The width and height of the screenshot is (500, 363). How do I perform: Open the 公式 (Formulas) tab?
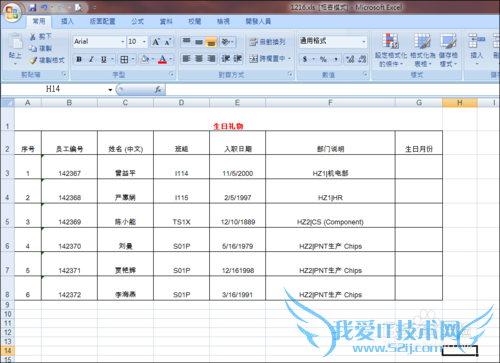(137, 21)
